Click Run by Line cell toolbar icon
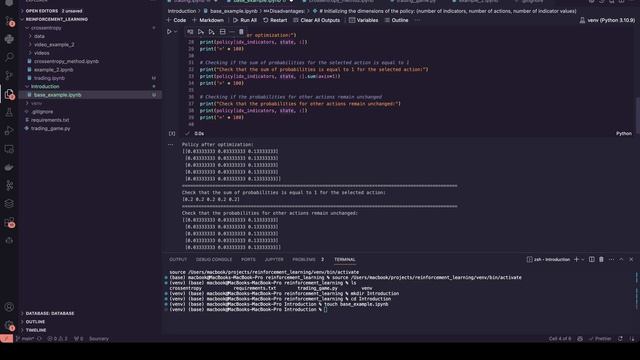The width and height of the screenshot is (640, 360). [x=190, y=31]
